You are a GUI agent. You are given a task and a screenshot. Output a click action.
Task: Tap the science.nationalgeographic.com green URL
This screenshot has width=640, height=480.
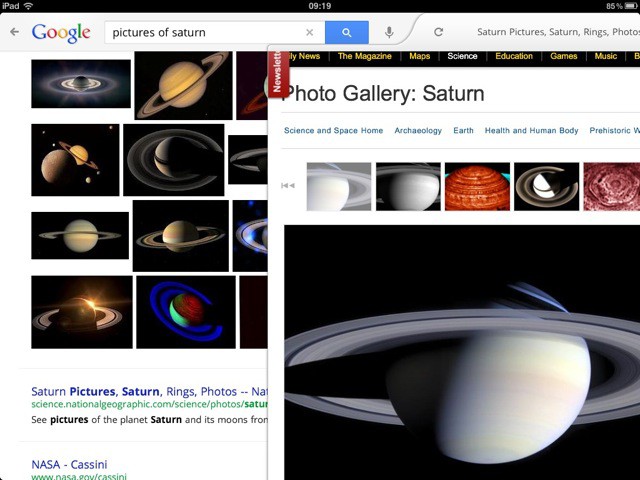(x=149, y=404)
